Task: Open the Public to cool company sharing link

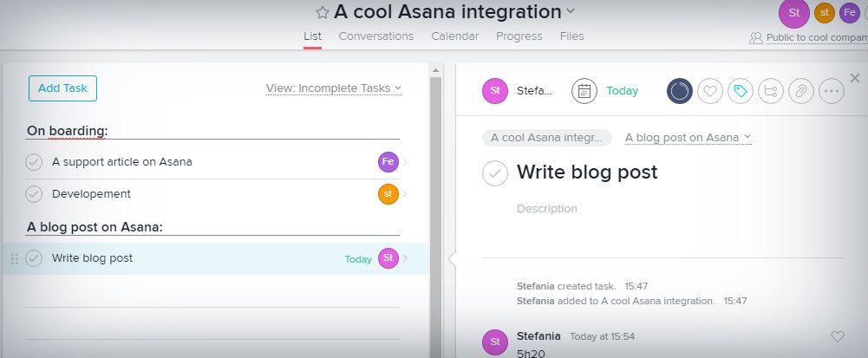Action: tap(817, 37)
